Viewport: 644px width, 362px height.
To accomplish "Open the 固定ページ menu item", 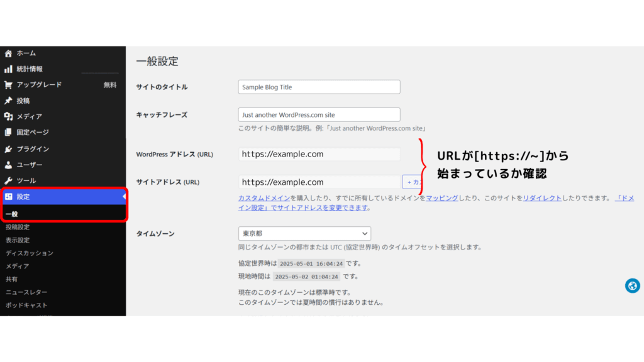I will click(x=33, y=132).
